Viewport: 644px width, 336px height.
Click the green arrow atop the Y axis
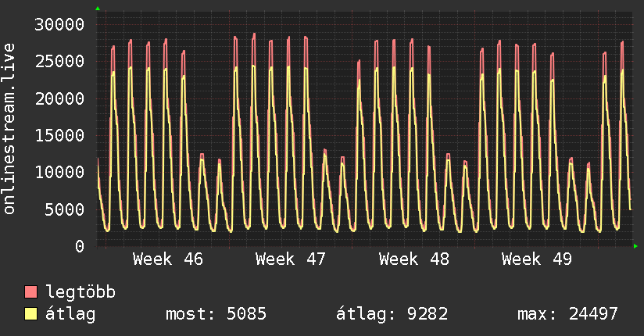(98, 9)
